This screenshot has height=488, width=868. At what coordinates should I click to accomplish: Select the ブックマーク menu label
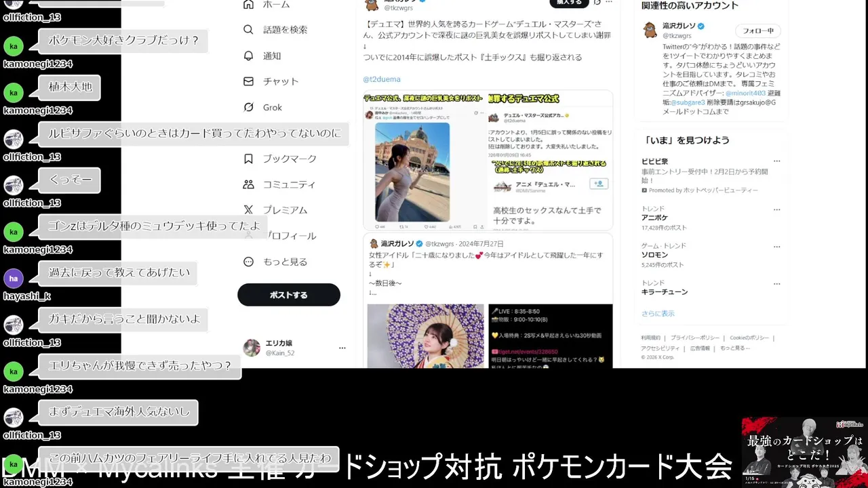(x=290, y=159)
